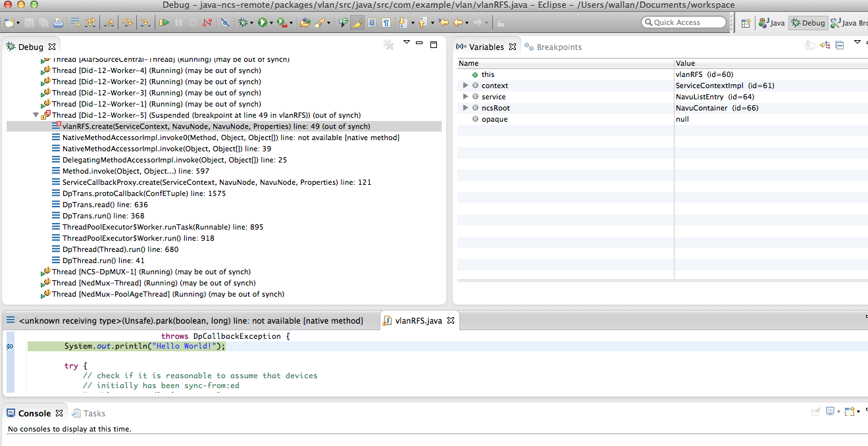Close the vlanRFS.java editor tab

click(x=451, y=320)
